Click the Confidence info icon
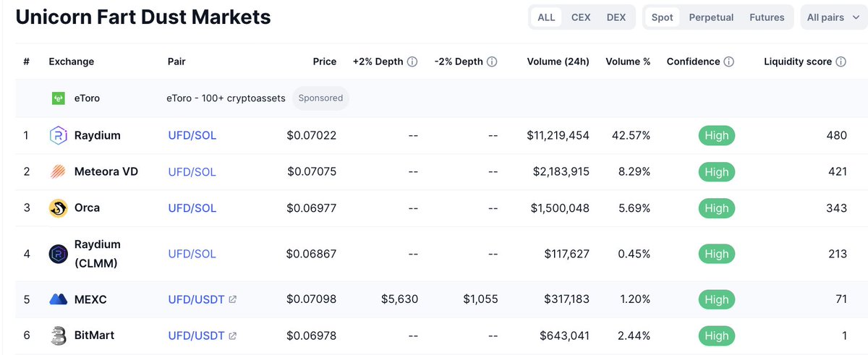Viewport: 868px width, 355px height. [x=729, y=61]
